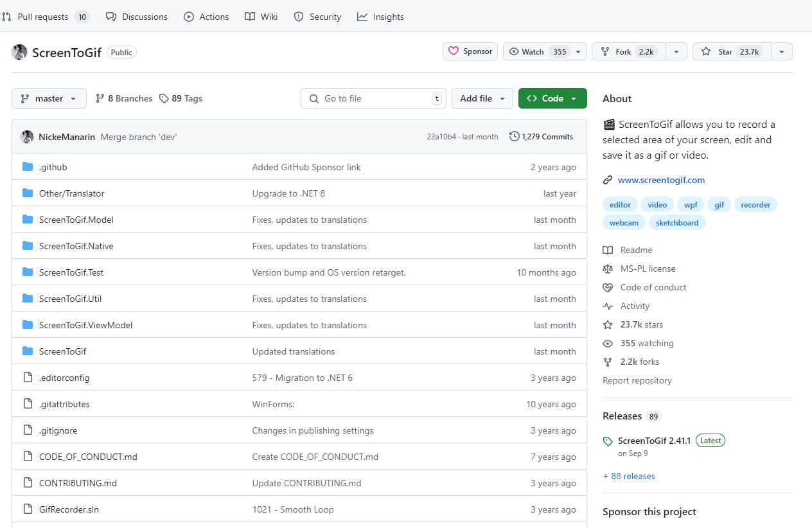Open the '1021 - Smooth Loop' commit
Image resolution: width=812 pixels, height=528 pixels.
tap(293, 509)
